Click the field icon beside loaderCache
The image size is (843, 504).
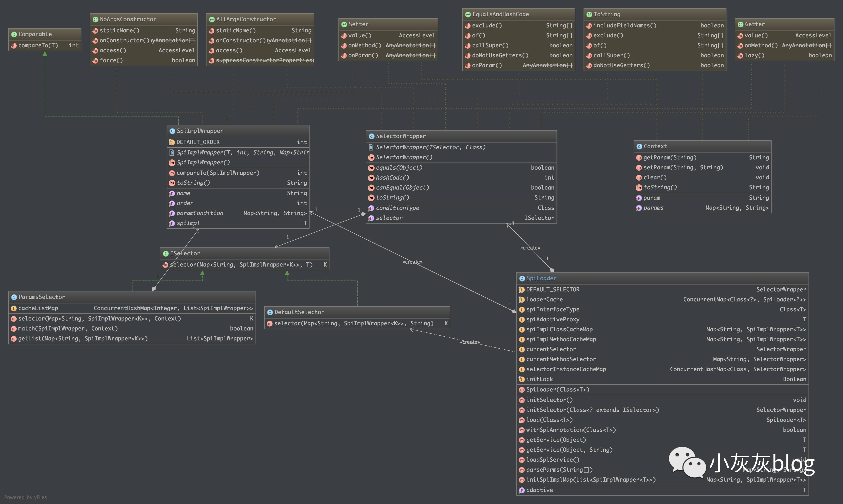(x=522, y=300)
